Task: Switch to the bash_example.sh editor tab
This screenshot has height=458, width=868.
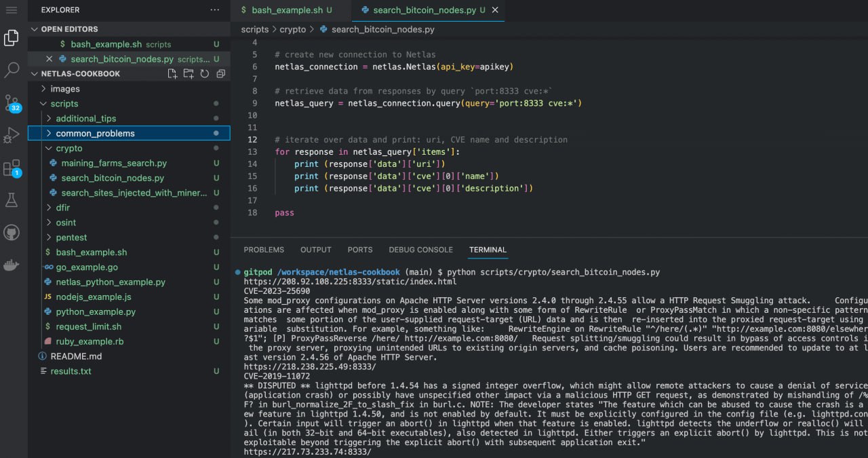Action: (x=291, y=10)
